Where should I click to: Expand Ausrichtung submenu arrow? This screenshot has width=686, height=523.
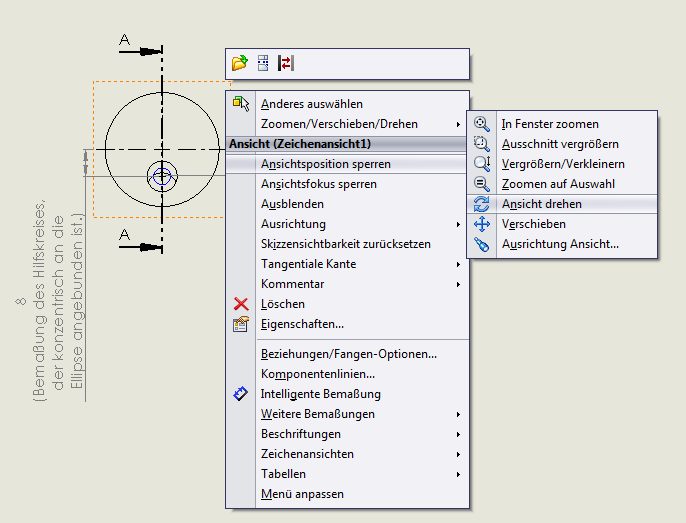pyautogui.click(x=458, y=225)
